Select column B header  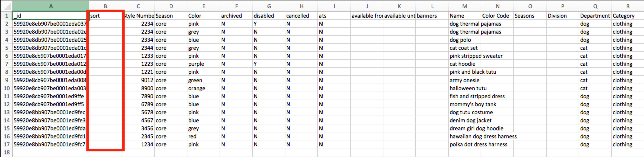pos(105,6)
